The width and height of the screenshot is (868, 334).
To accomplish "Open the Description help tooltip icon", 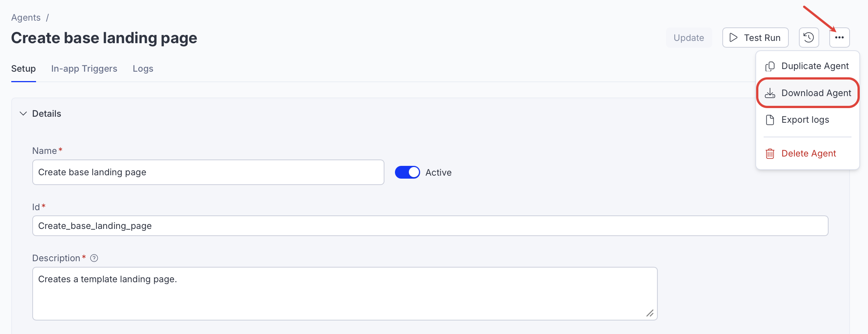I will tap(94, 258).
